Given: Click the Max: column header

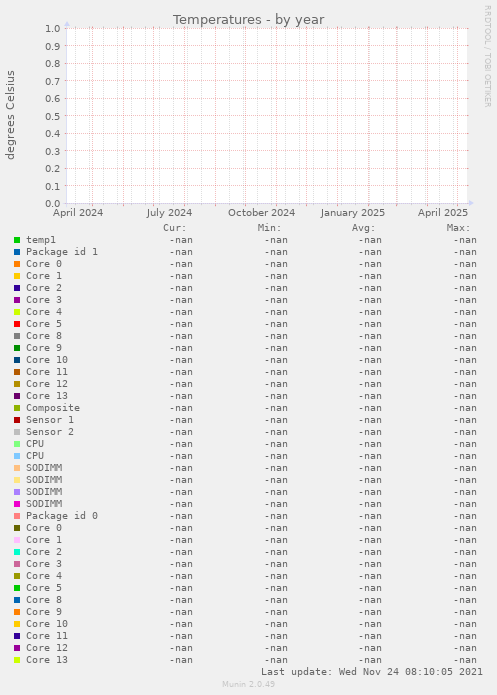Looking at the screenshot, I should 458,228.
